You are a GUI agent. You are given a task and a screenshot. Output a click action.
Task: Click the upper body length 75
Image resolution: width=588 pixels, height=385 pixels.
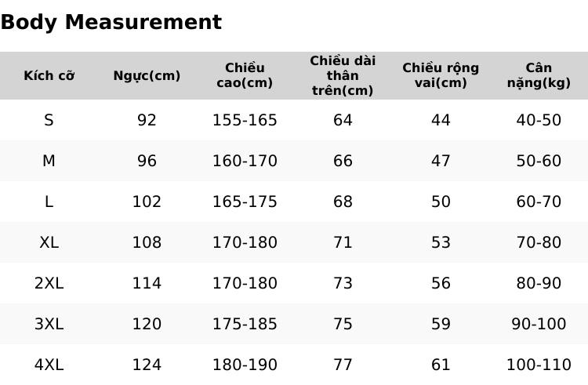coord(343,324)
